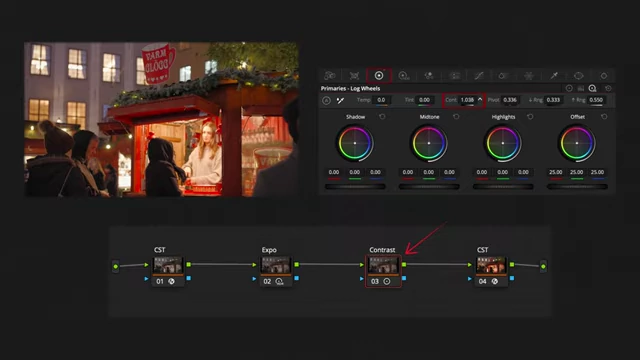
Task: Open the Color Match palette
Action: (354, 76)
